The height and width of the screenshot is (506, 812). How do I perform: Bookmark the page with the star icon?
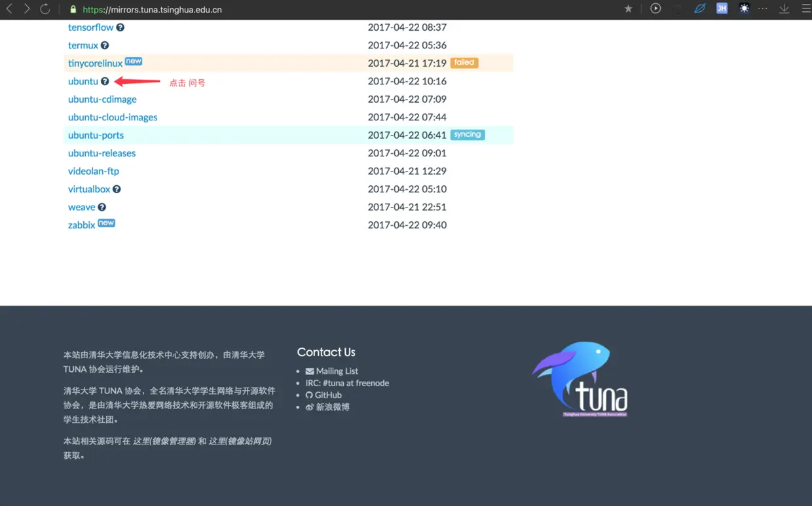[629, 9]
